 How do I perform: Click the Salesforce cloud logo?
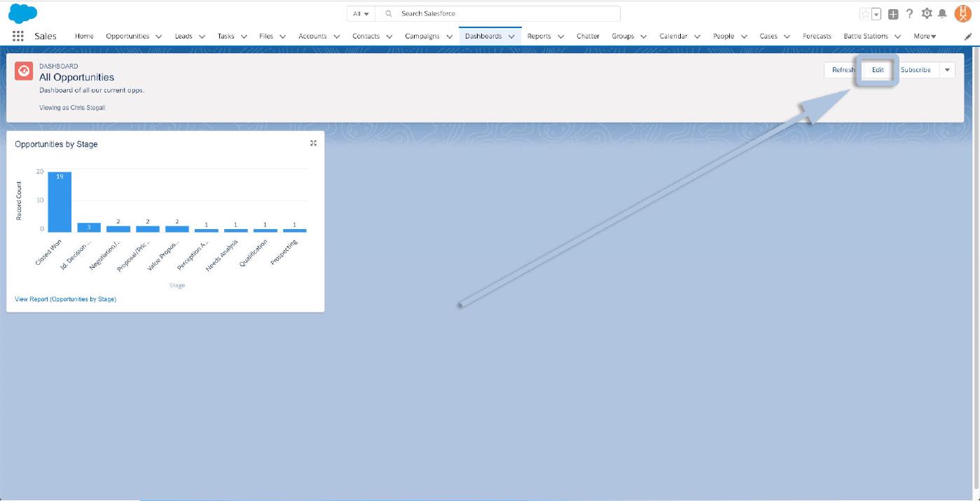[22, 13]
